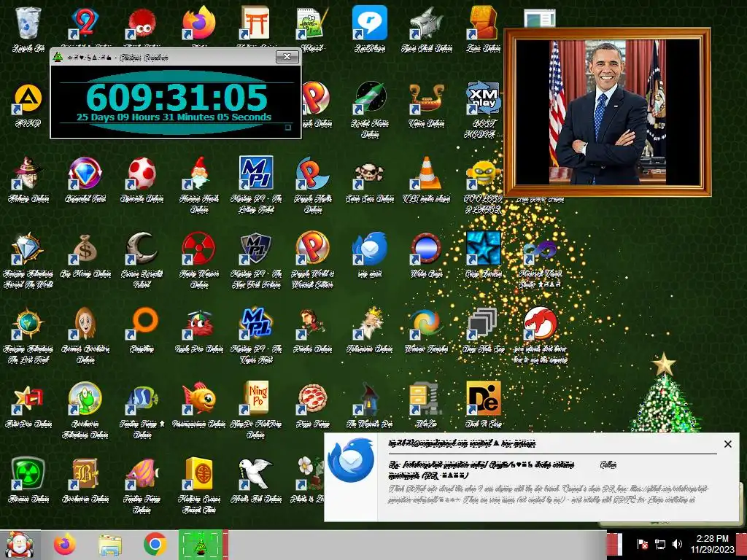Viewport: 747px width, 560px height.
Task: Open the yellow smiley face shortcut
Action: (x=483, y=173)
